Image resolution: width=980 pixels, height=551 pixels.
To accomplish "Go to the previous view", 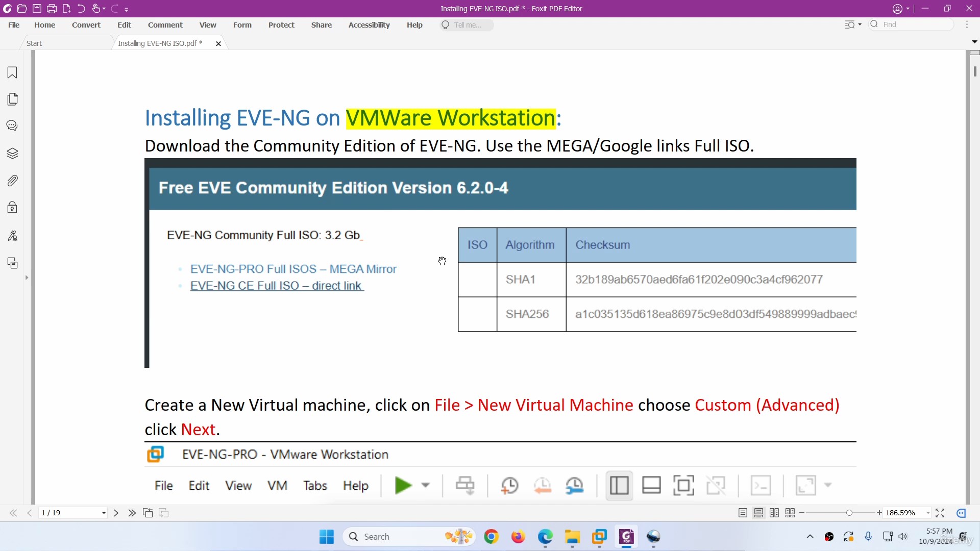I will point(148,513).
